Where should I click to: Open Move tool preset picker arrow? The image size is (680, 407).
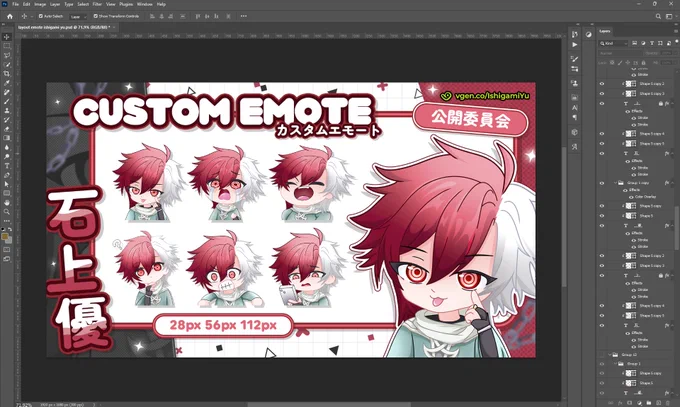tap(31, 16)
